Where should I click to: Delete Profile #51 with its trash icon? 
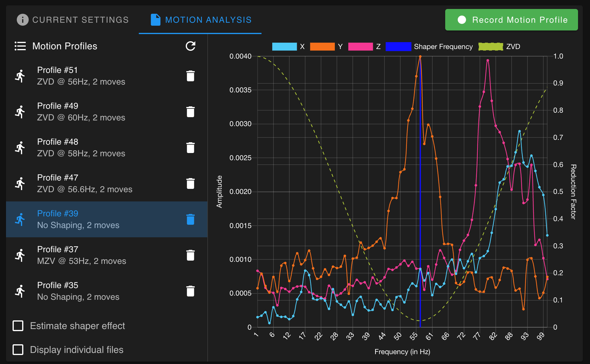tap(190, 76)
